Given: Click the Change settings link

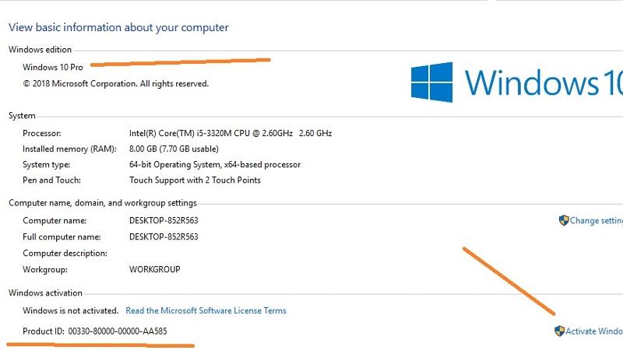Looking at the screenshot, I should click(596, 221).
